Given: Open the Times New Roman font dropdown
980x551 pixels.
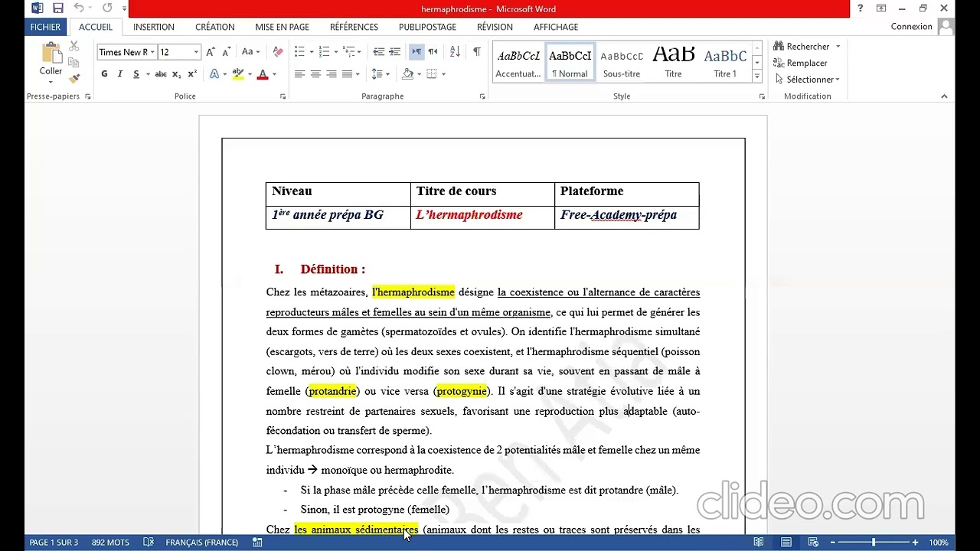Looking at the screenshot, I should click(152, 52).
